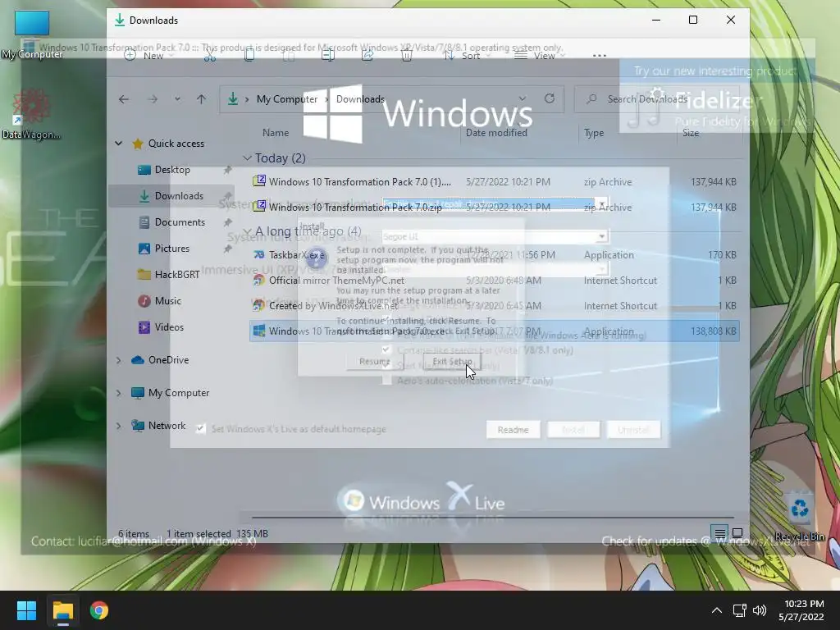Open network status in system tray
The width and height of the screenshot is (840, 630).
740,610
